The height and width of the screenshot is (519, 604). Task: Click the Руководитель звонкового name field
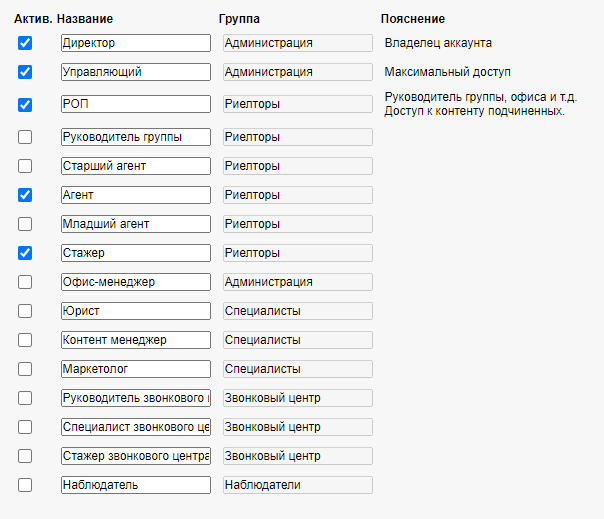pyautogui.click(x=135, y=398)
